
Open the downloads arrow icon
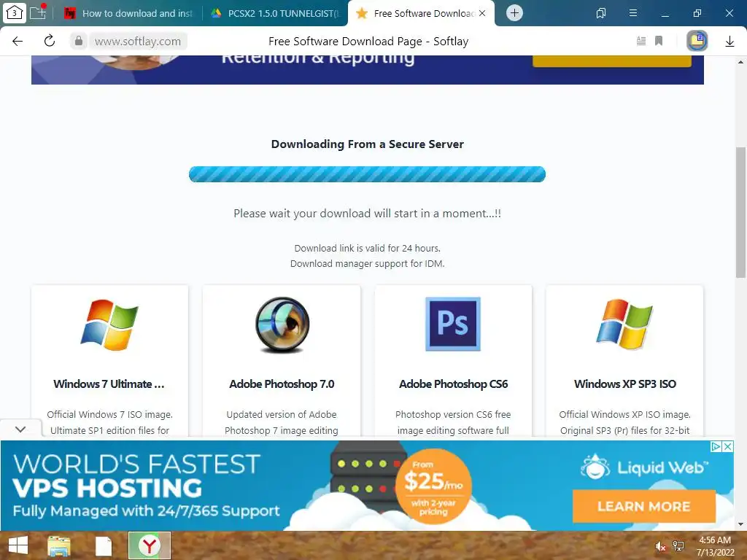click(729, 42)
